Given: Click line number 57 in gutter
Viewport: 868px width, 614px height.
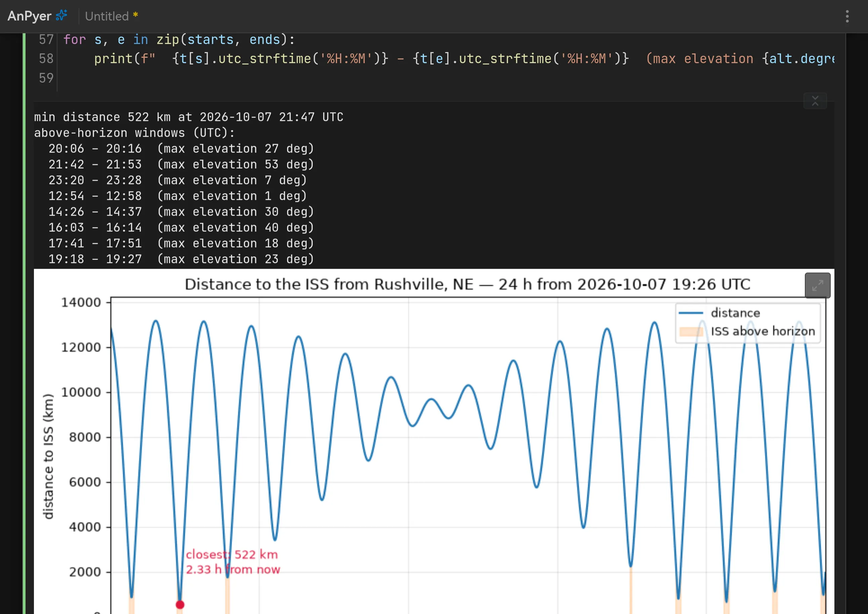Looking at the screenshot, I should click(x=46, y=40).
